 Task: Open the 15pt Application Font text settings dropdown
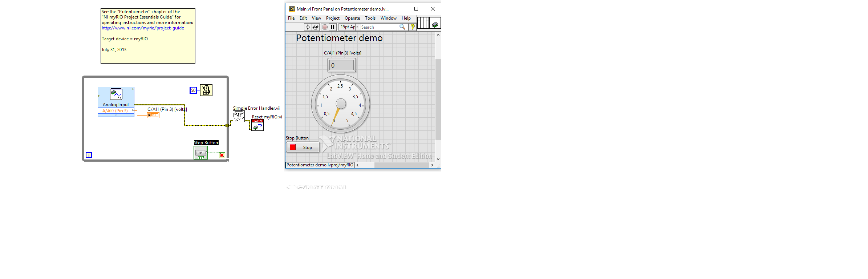349,27
